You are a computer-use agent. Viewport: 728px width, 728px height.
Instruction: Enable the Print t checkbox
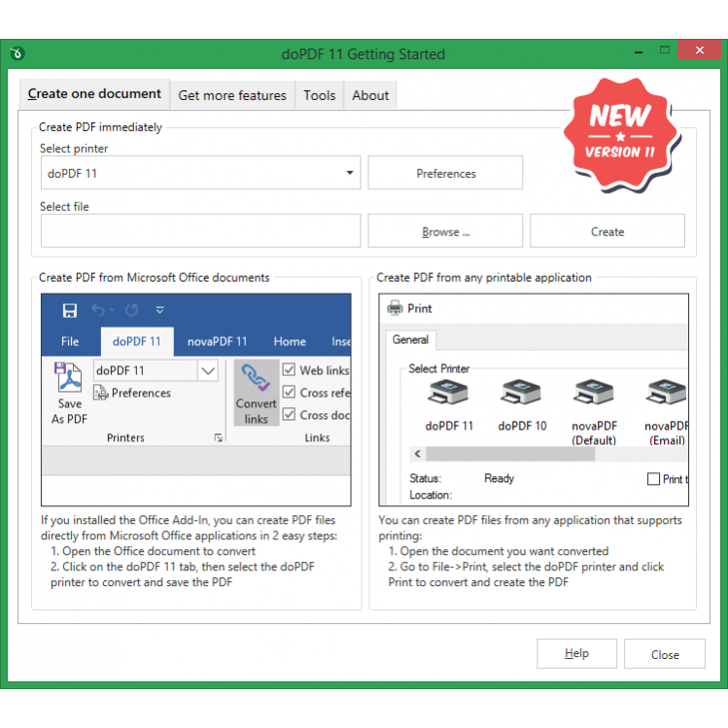(653, 478)
